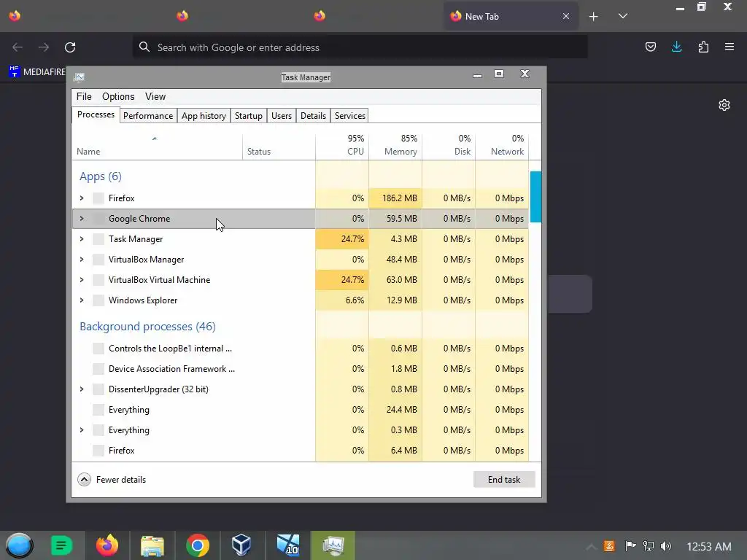The image size is (747, 560).
Task: Expand the Everything row that has an arrow
Action: pyautogui.click(x=82, y=430)
